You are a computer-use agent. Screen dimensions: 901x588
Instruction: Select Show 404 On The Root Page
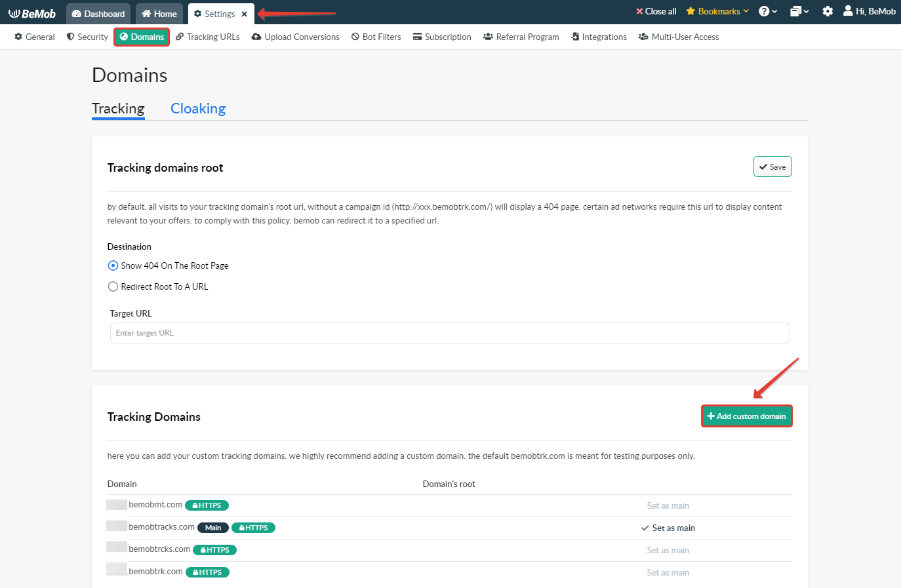tap(168, 265)
